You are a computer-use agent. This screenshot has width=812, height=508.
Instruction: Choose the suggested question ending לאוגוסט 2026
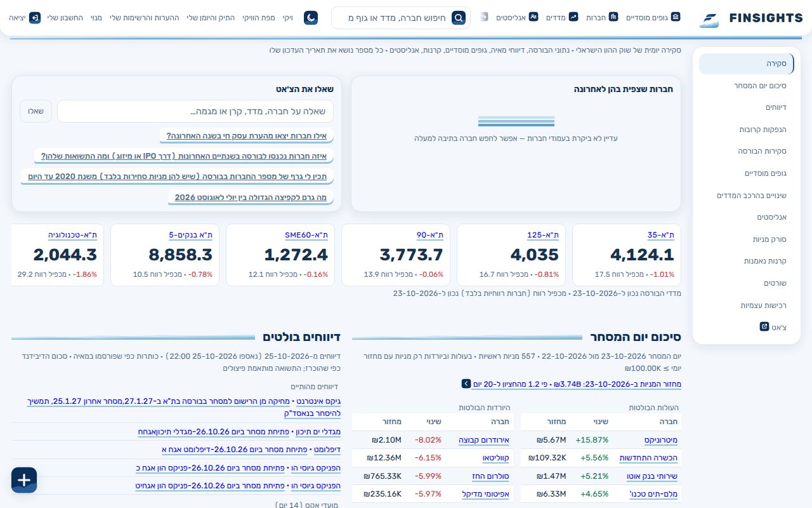(251, 197)
